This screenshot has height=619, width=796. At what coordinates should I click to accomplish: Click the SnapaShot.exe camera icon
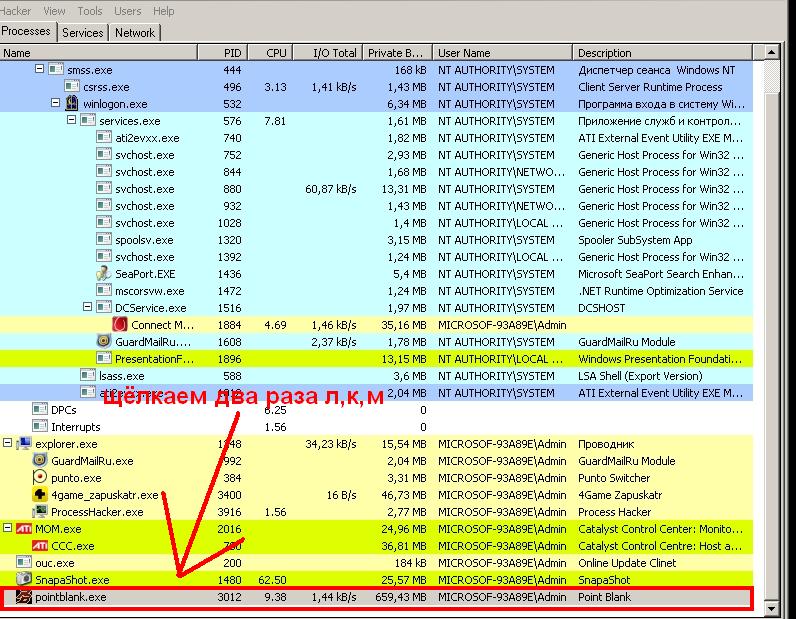click(x=24, y=579)
